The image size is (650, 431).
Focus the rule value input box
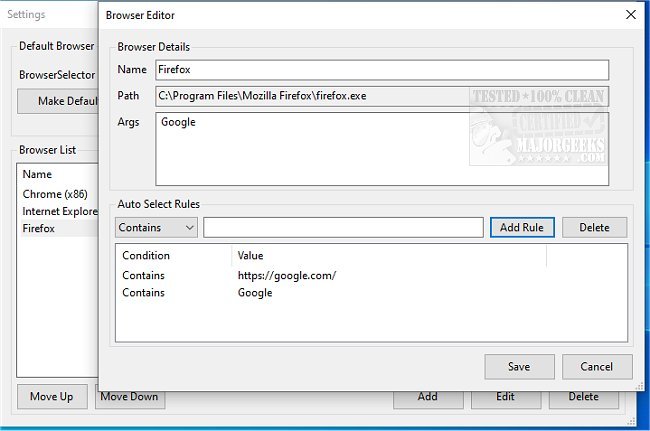[x=343, y=228]
